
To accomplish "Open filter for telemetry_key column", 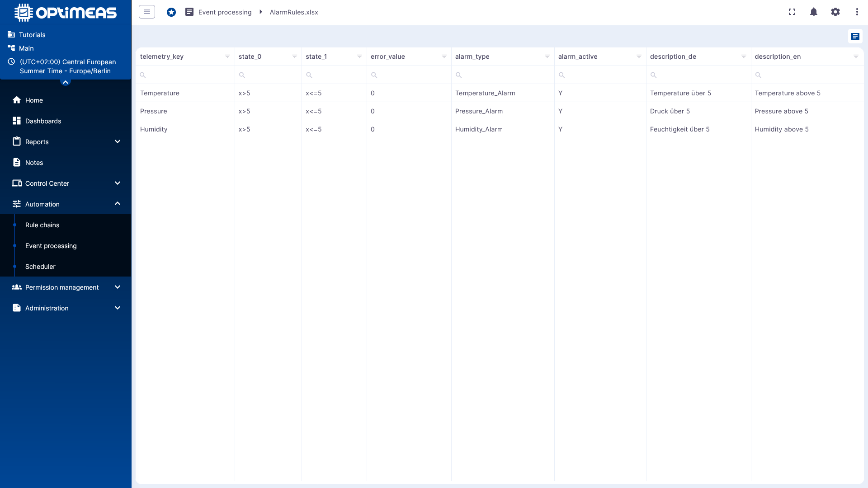I will click(x=227, y=56).
